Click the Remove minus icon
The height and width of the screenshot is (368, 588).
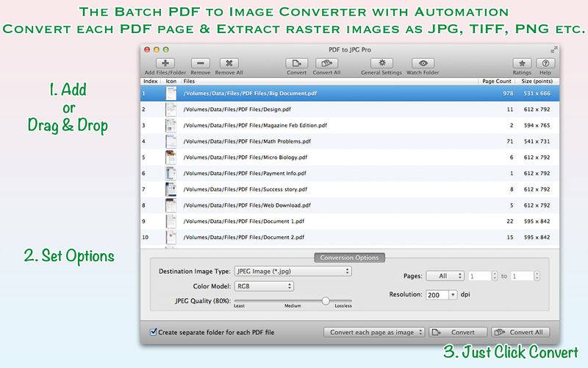[200, 63]
